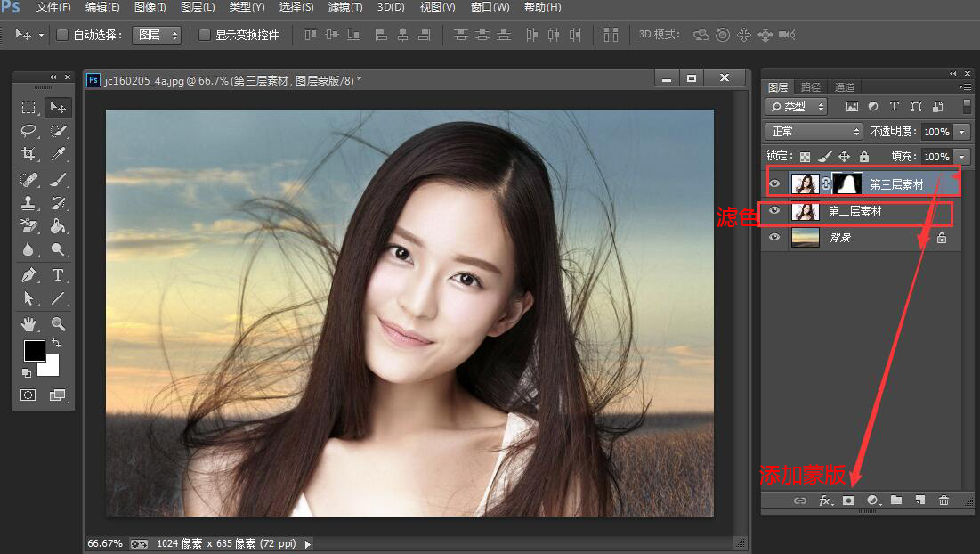
Task: Click the foreground black color swatch
Action: (33, 350)
